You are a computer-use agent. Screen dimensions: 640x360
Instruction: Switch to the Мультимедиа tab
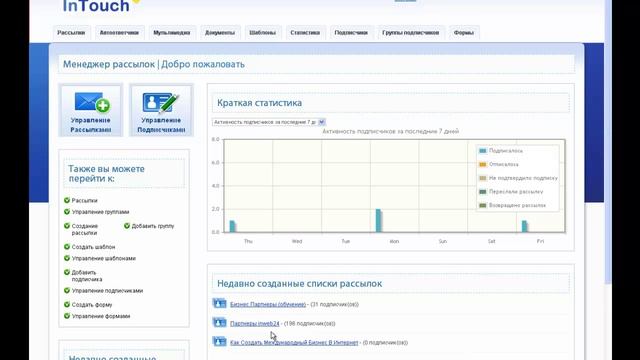(x=172, y=33)
